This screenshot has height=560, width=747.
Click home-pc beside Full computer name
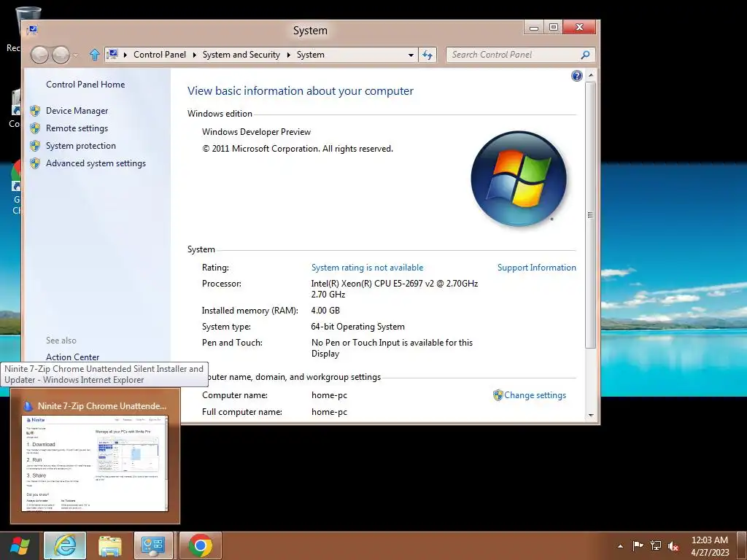click(x=329, y=412)
